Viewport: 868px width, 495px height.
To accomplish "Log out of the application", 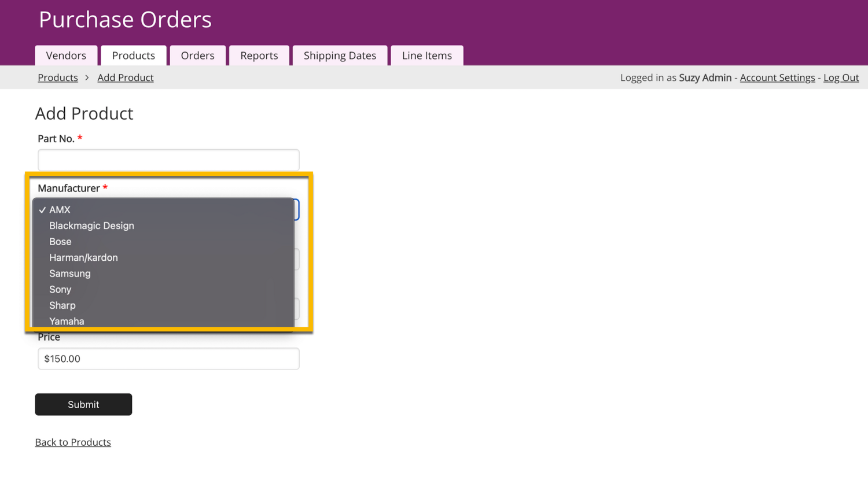I will pos(840,77).
